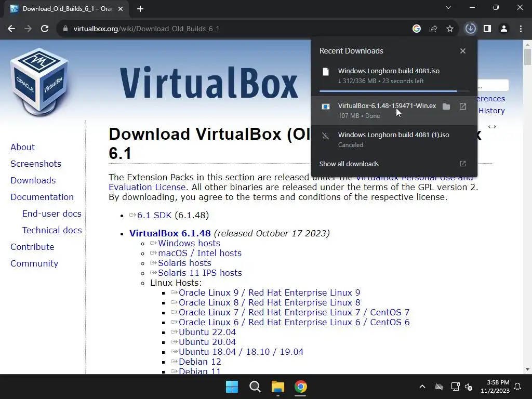Image resolution: width=532 pixels, height=399 pixels.
Task: Click the VirtualBox 6.1.48 heading link
Action: [x=170, y=233]
